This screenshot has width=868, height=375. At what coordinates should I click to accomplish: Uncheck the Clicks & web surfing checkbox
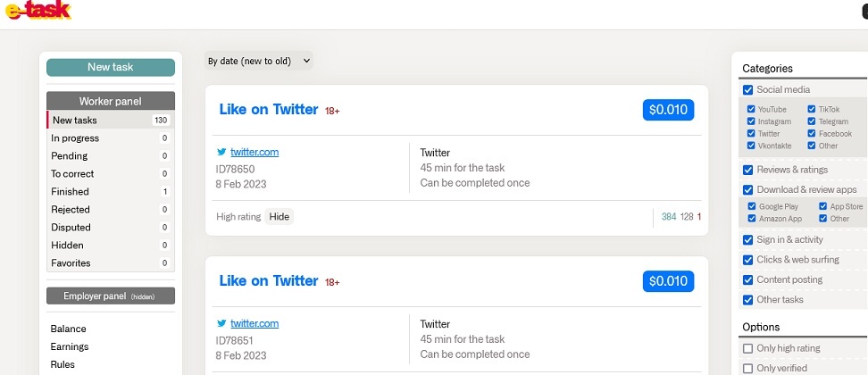tap(748, 260)
